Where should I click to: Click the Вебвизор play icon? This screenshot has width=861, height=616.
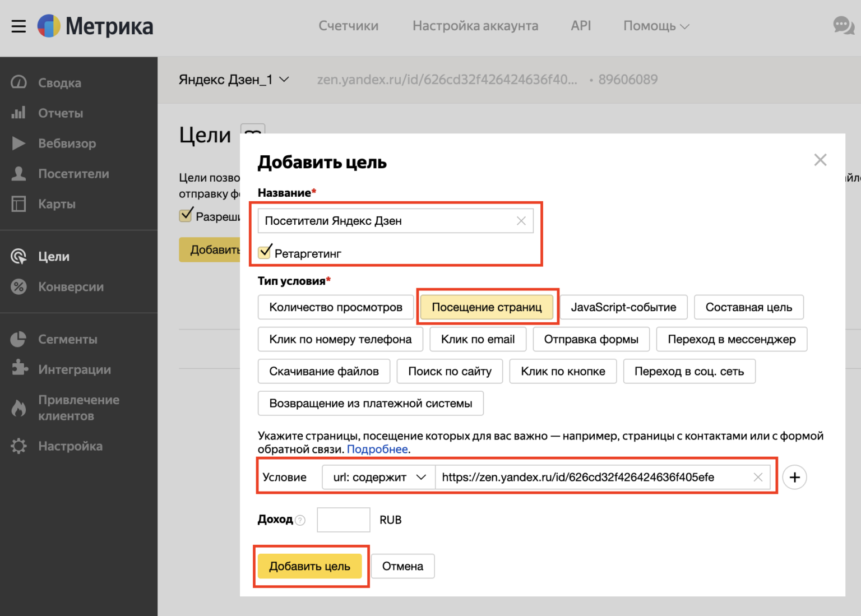(x=18, y=143)
